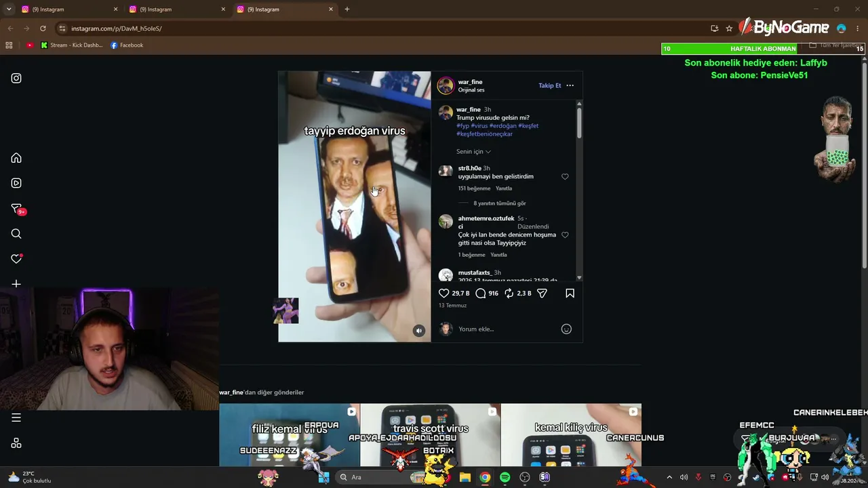
Task: Like the ahmetemre.oztufek comment
Action: (565, 235)
